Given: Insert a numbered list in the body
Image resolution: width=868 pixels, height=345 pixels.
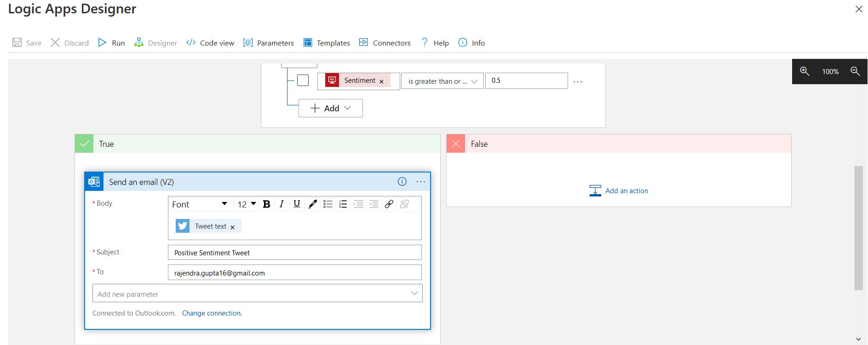Looking at the screenshot, I should tap(343, 204).
